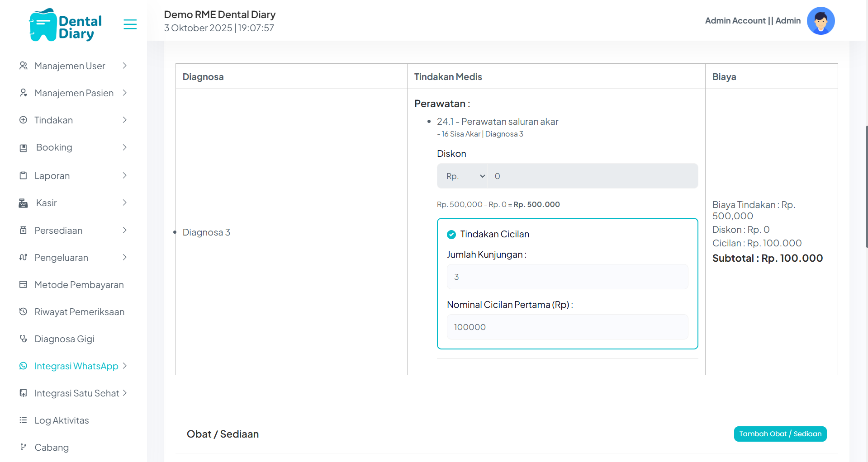Expand the Persediaan submenu chevron
This screenshot has width=868, height=462.
pos(125,230)
